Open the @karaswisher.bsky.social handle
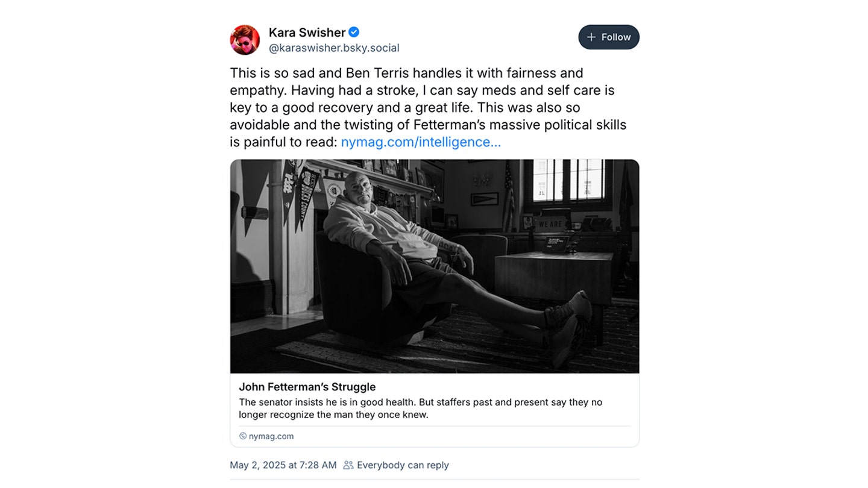Viewport: 868px width, 488px height. tap(334, 48)
